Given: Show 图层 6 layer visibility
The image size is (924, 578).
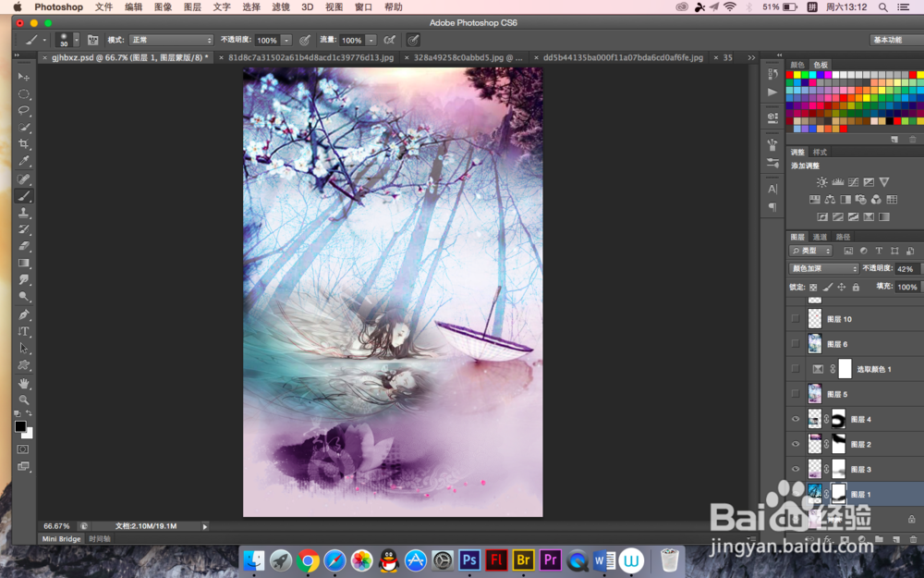Looking at the screenshot, I should point(796,344).
